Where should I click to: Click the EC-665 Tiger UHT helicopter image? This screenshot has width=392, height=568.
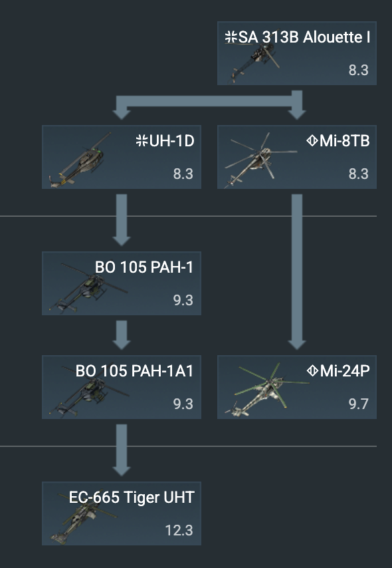(84, 518)
